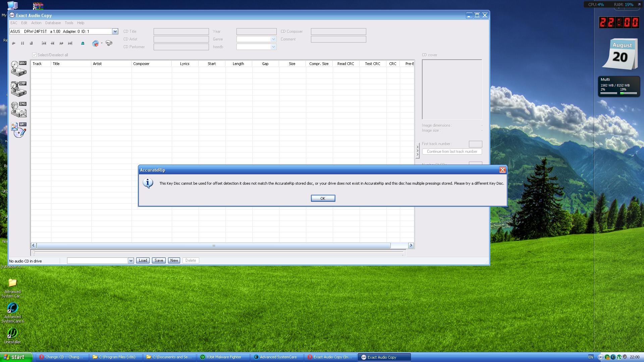
Task: Click the Rewind button
Action: pyautogui.click(x=52, y=43)
